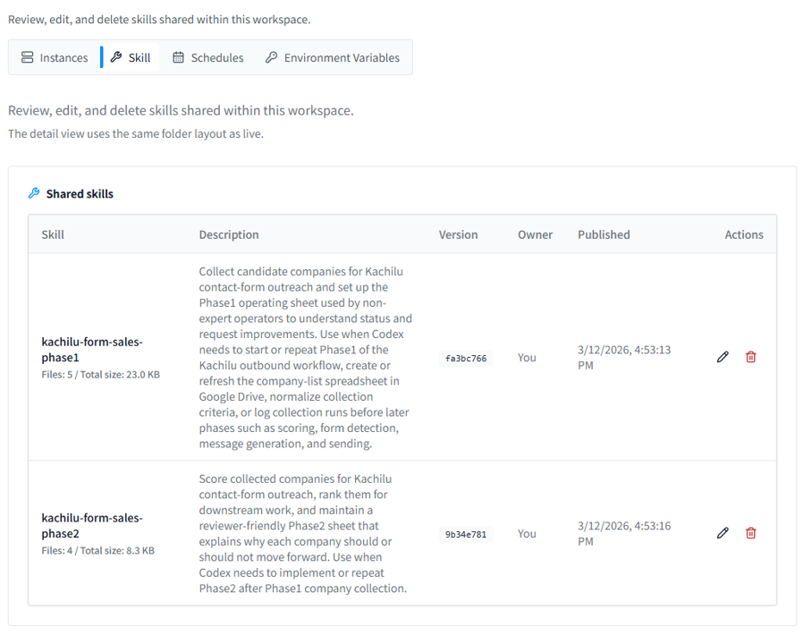Edit kachilu-form-sales-phase1 via pencil icon
Viewport: 812px width, 644px height.
click(x=723, y=356)
